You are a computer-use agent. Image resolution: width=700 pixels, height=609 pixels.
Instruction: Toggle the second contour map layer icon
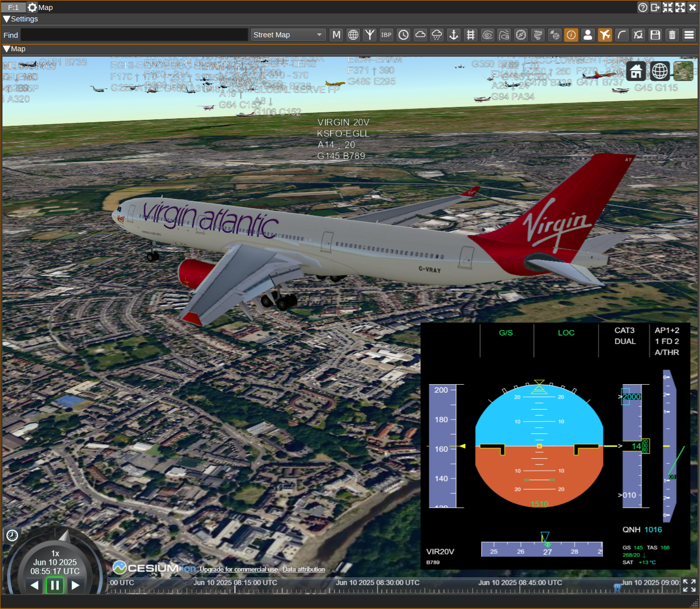pyautogui.click(x=504, y=35)
